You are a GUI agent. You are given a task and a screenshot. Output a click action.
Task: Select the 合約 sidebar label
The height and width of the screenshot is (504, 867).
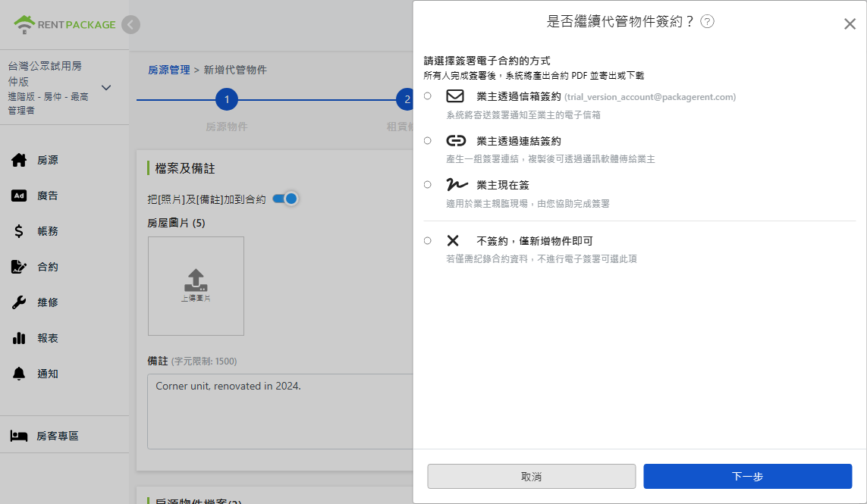(x=48, y=267)
